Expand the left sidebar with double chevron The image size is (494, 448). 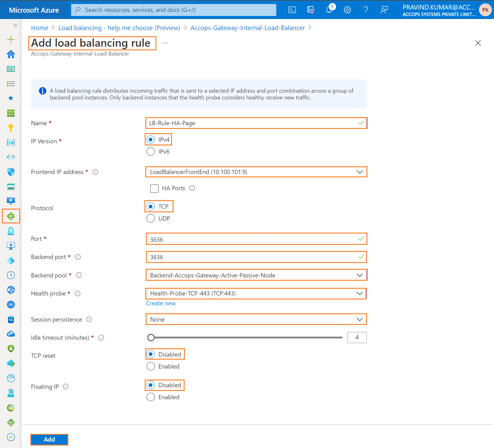click(15, 25)
